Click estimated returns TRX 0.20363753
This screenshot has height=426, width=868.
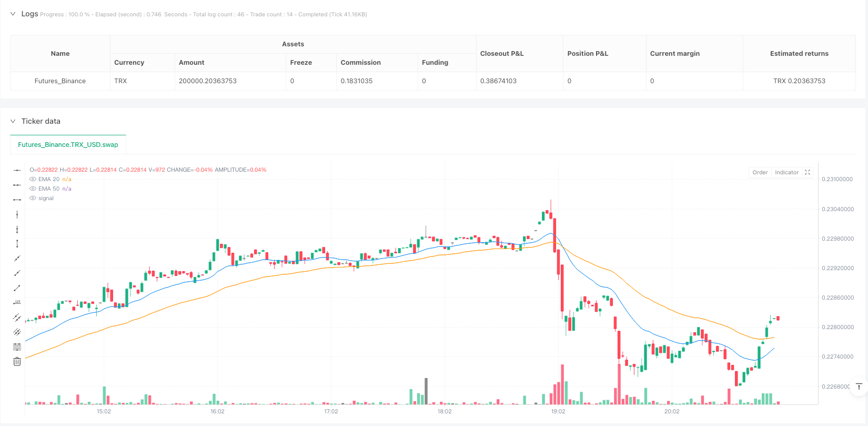coord(799,81)
